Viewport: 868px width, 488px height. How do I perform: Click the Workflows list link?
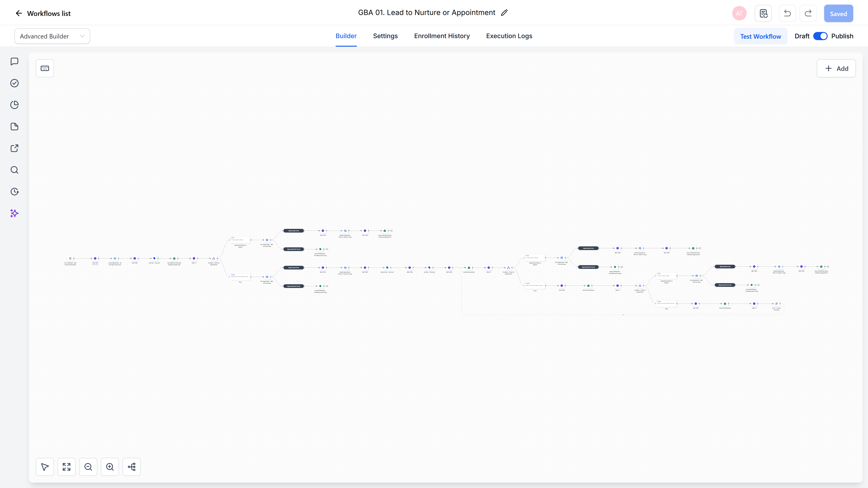[x=49, y=13]
